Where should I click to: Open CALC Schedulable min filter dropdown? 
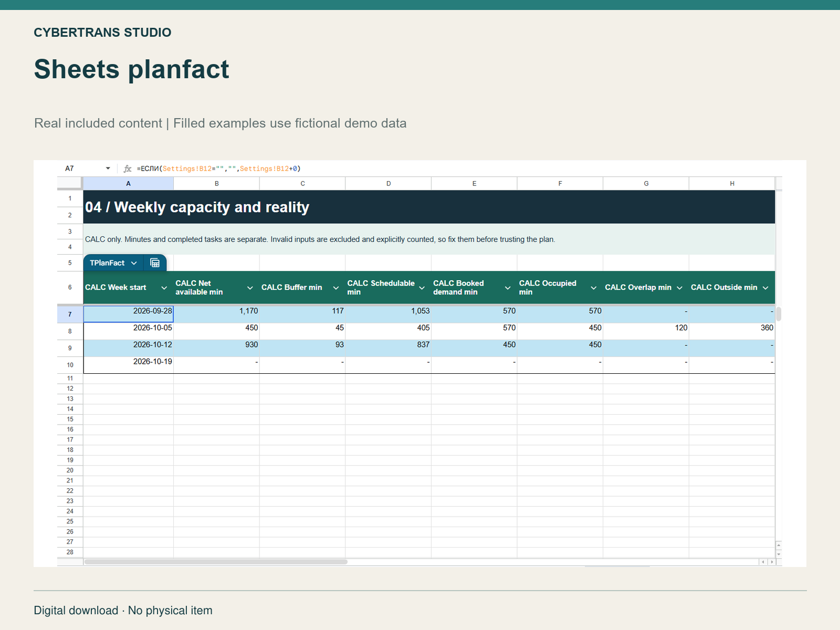coord(422,288)
